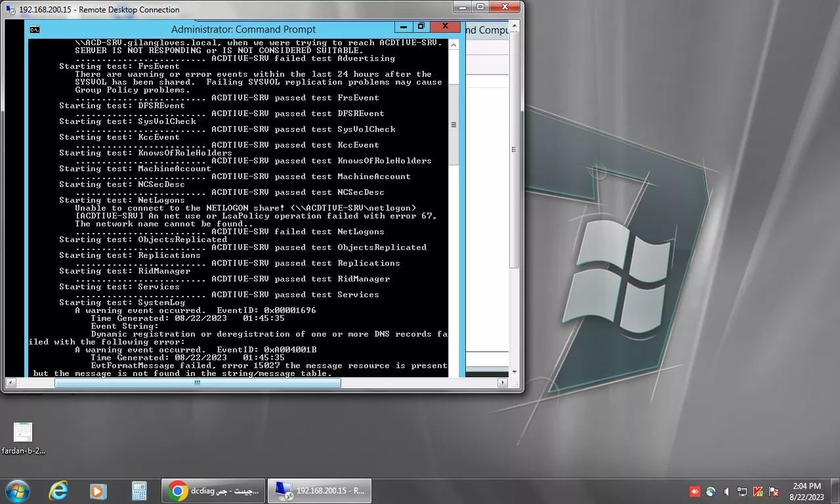
Task: Open Windows Media Player from taskbar
Action: pos(98,490)
